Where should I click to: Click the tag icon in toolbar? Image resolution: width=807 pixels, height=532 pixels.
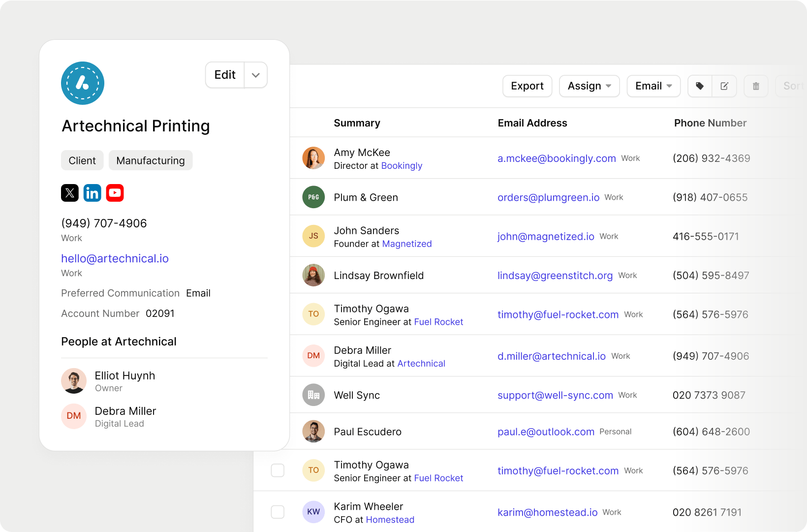click(700, 86)
